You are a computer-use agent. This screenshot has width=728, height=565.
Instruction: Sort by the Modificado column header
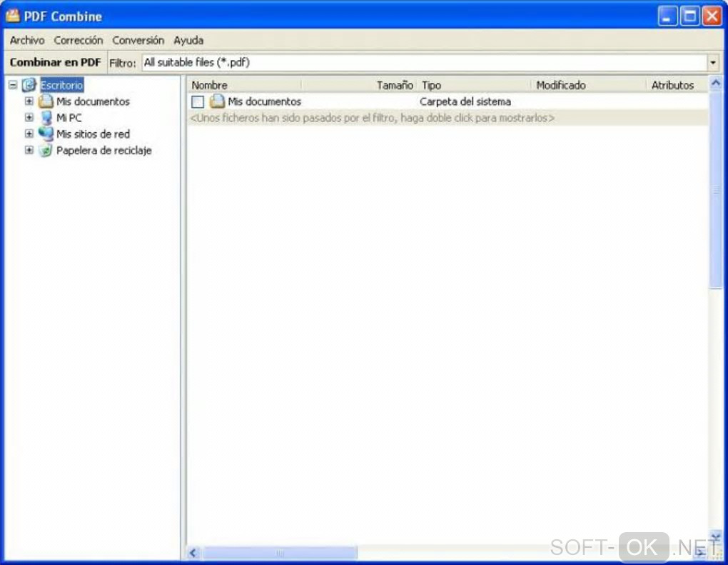pos(588,85)
